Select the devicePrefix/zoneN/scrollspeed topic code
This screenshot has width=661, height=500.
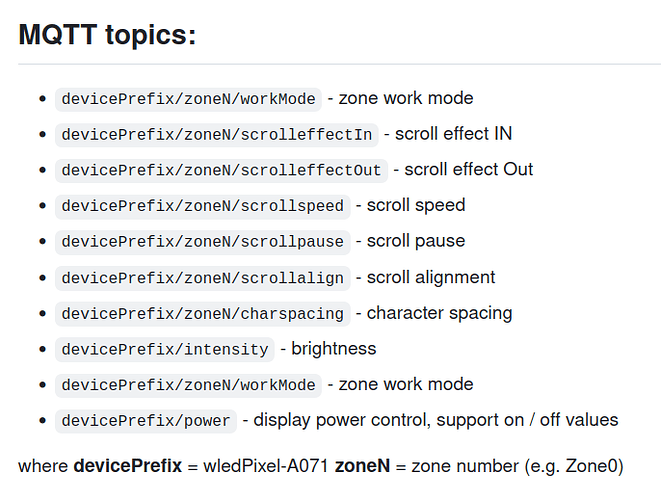click(203, 206)
